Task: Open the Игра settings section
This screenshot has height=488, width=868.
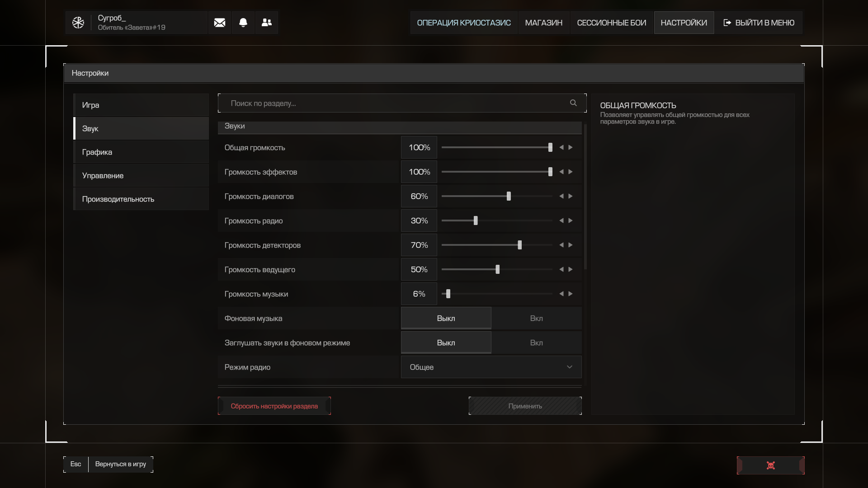Action: click(x=141, y=105)
